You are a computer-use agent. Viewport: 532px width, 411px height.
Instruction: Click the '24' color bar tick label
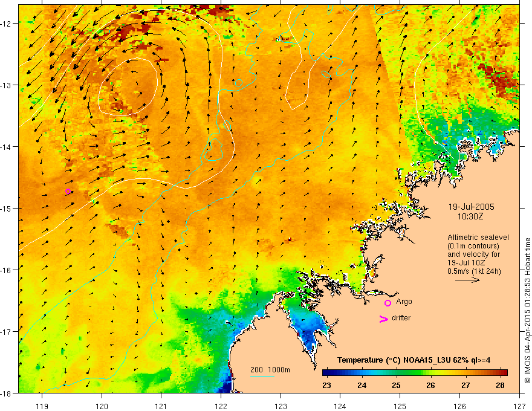click(362, 385)
